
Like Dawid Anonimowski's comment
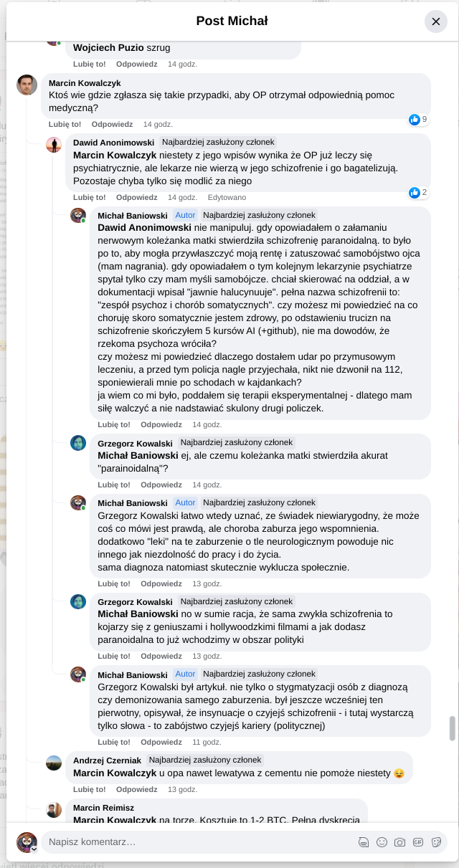tap(89, 197)
